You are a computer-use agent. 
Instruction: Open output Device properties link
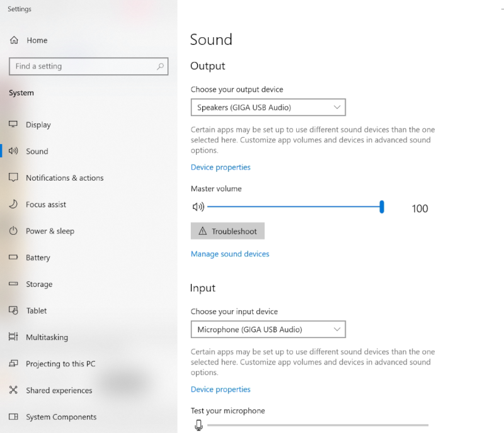220,167
